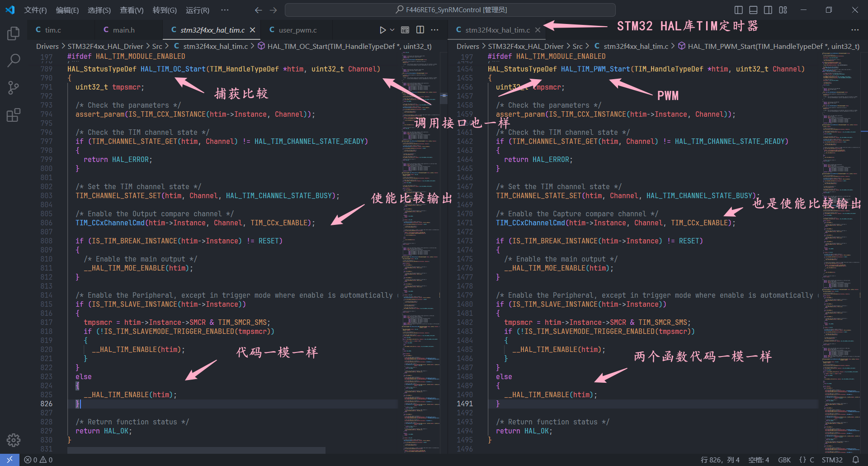Open more actions for the right editor group
The image size is (868, 466).
(x=854, y=30)
